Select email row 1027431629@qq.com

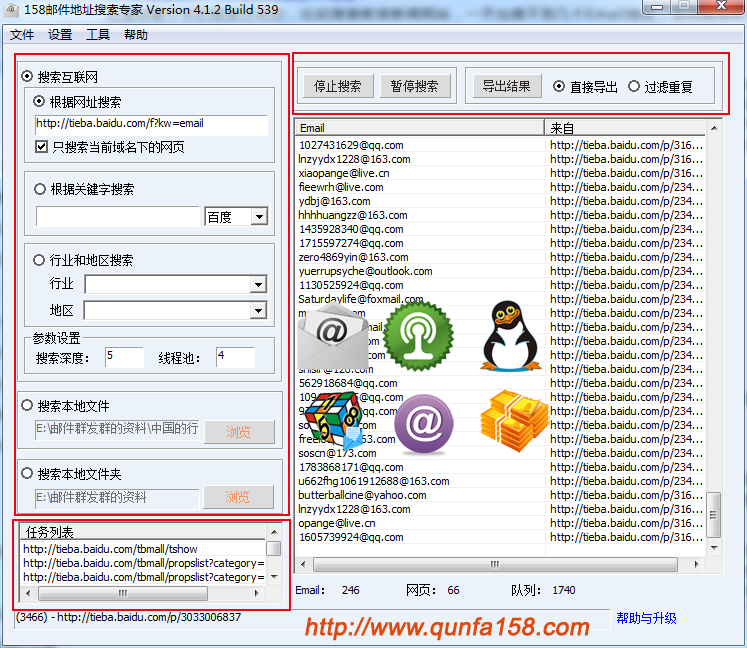click(x=420, y=145)
